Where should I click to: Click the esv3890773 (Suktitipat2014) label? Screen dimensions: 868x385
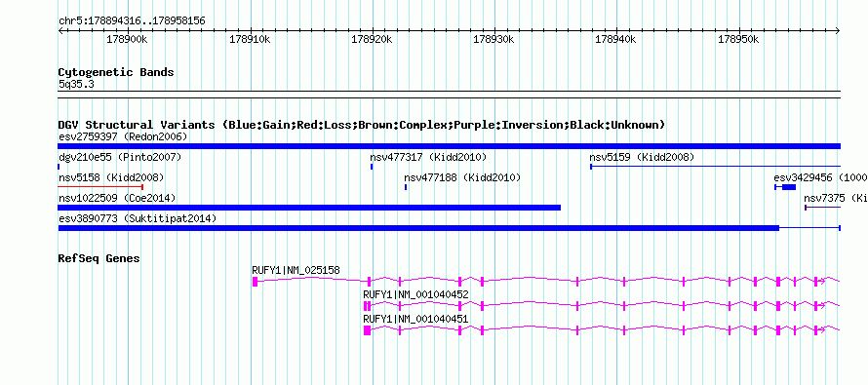point(138,219)
